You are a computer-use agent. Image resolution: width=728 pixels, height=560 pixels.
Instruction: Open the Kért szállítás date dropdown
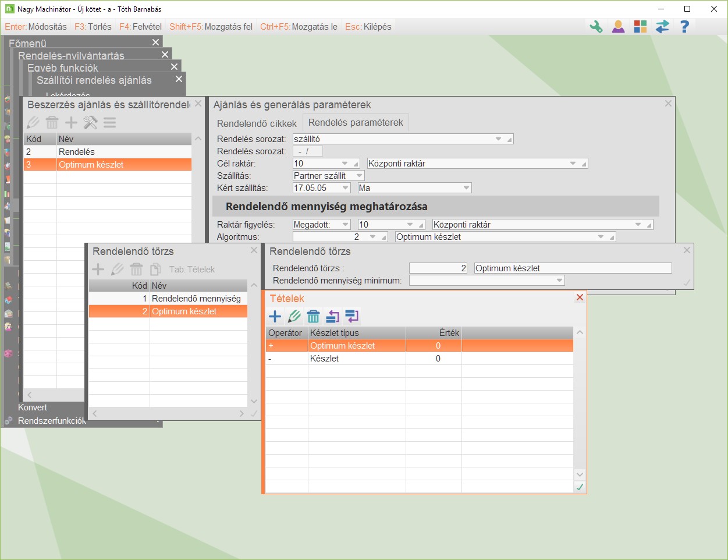(x=345, y=188)
